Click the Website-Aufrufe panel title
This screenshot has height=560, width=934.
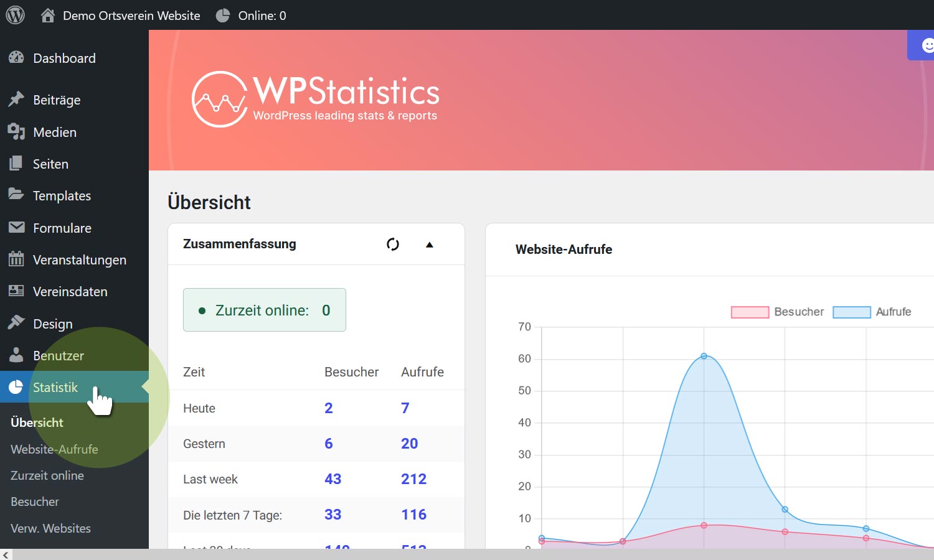[564, 250]
